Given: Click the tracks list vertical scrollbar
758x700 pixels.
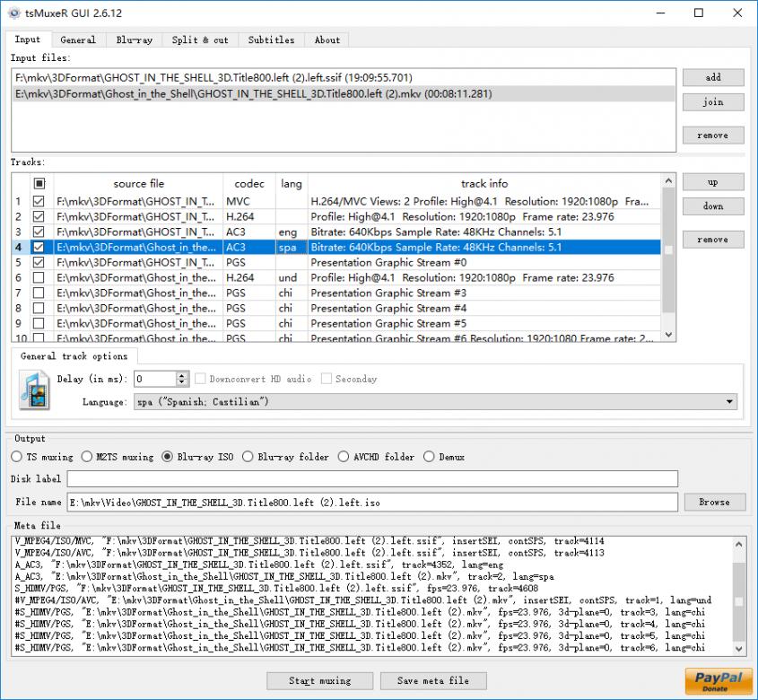Looking at the screenshot, I should point(668,258).
